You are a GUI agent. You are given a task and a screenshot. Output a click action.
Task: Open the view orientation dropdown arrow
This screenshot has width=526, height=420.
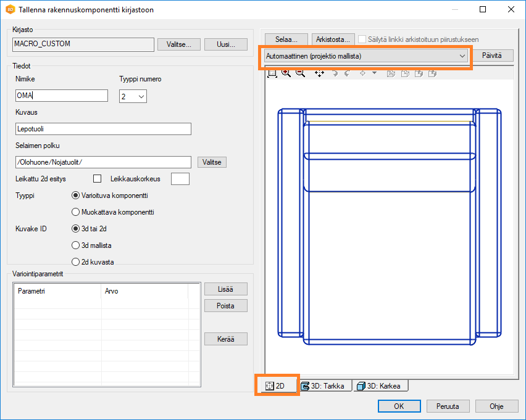click(374, 73)
